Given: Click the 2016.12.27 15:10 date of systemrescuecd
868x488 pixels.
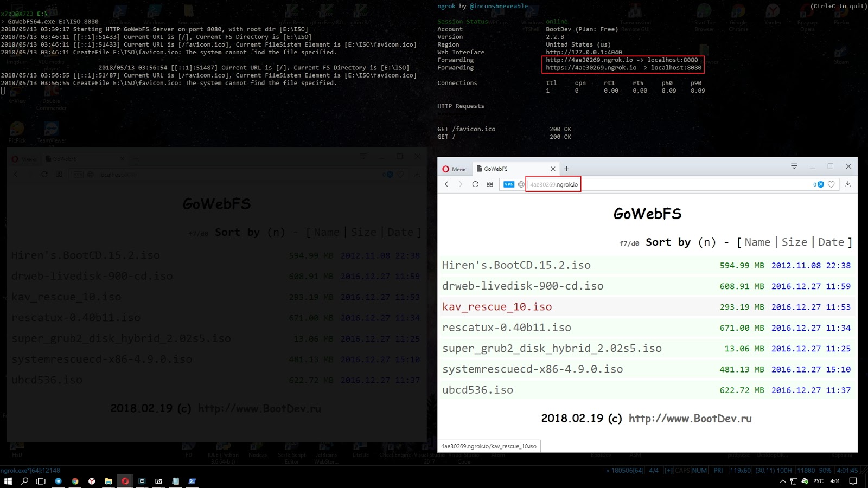Looking at the screenshot, I should [811, 370].
